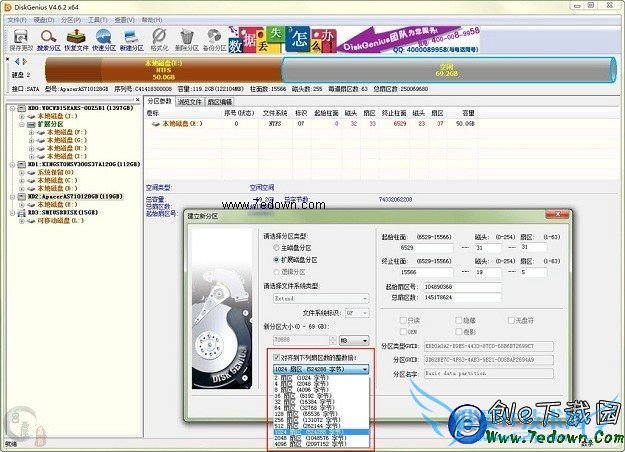Click the 扩展分区 extended partition icon in tree
This screenshot has width=625, height=452.
pos(31,124)
